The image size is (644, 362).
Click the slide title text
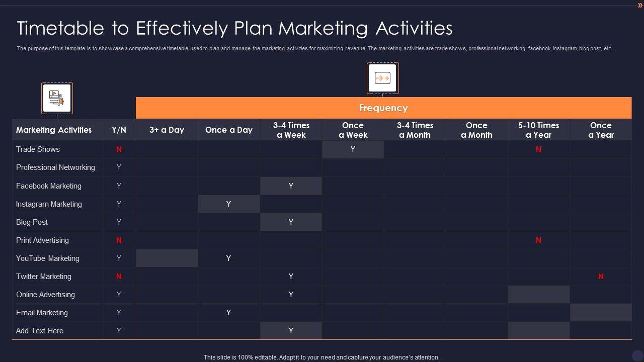point(234,28)
